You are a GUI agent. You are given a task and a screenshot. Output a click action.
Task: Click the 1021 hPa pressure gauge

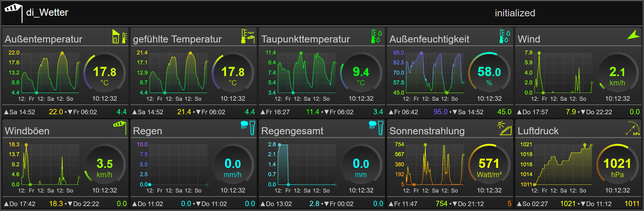[617, 164]
